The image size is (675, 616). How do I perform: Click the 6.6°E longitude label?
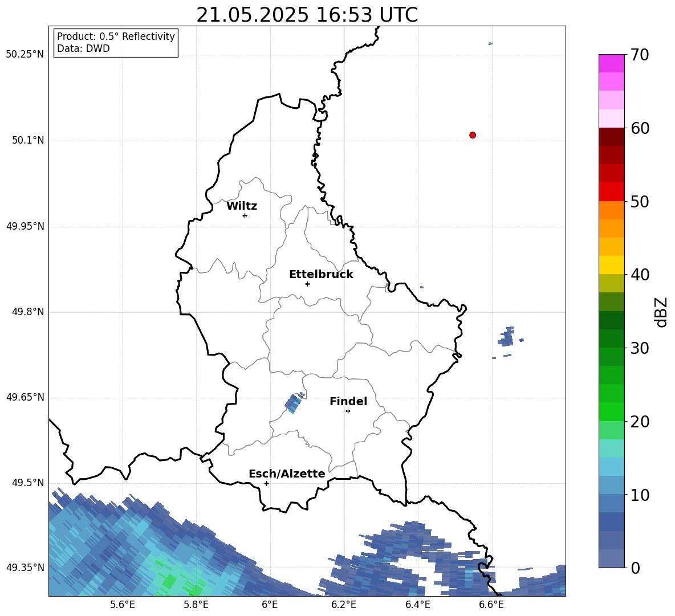[491, 605]
